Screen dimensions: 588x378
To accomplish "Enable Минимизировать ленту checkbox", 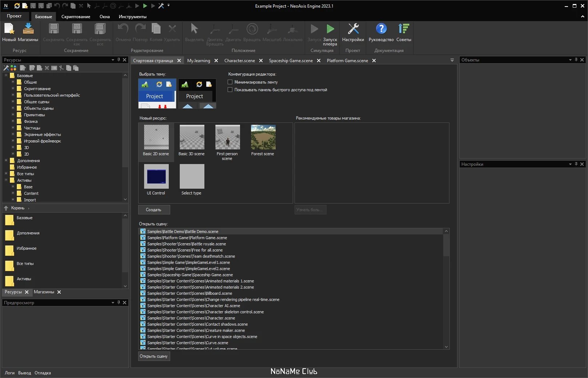I will [230, 82].
